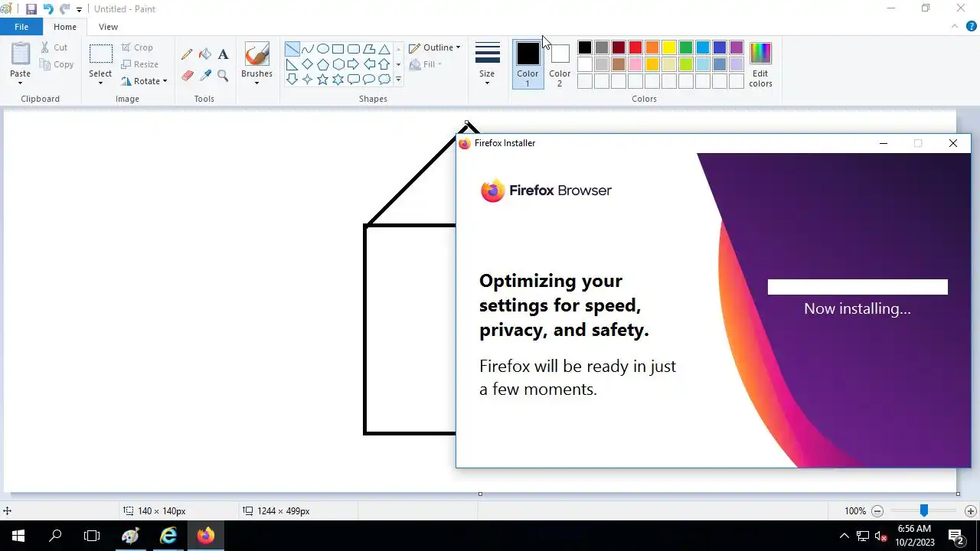Open the Action Center notifications icon
Screen dimensions: 980x551
click(x=956, y=536)
